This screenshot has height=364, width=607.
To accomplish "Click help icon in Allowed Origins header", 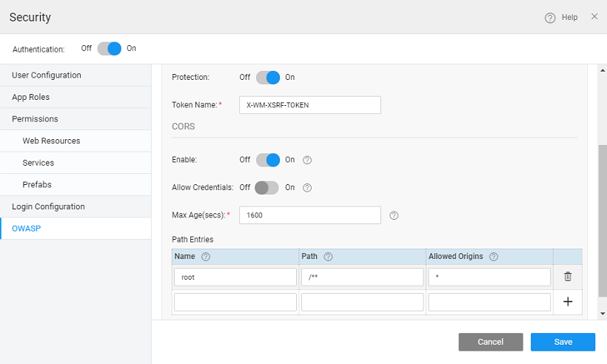I will (493, 257).
